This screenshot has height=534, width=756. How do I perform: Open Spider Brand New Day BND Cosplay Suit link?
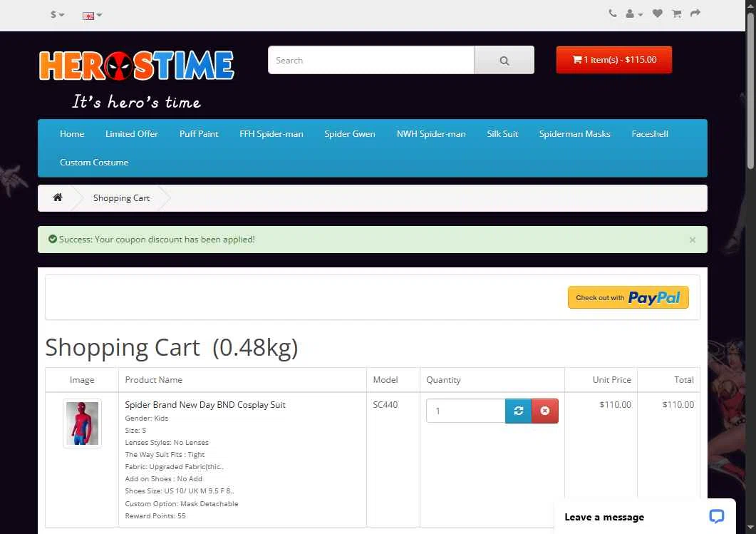(x=205, y=405)
